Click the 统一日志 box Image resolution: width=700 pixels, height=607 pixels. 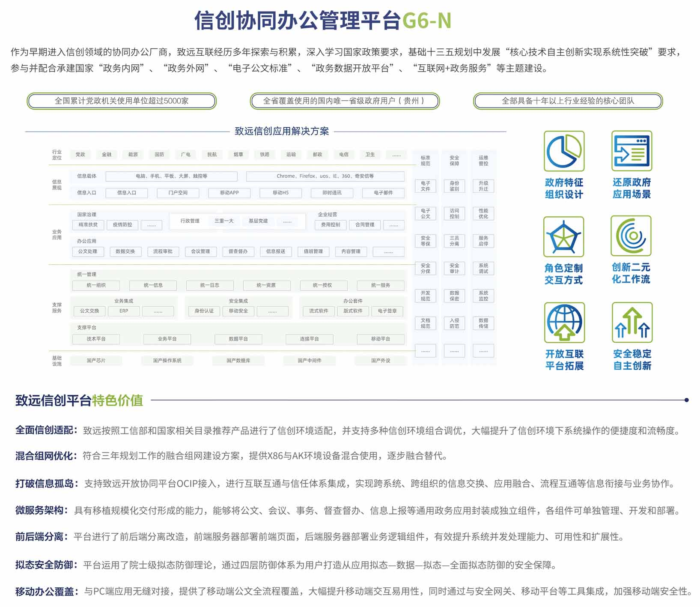pyautogui.click(x=210, y=285)
